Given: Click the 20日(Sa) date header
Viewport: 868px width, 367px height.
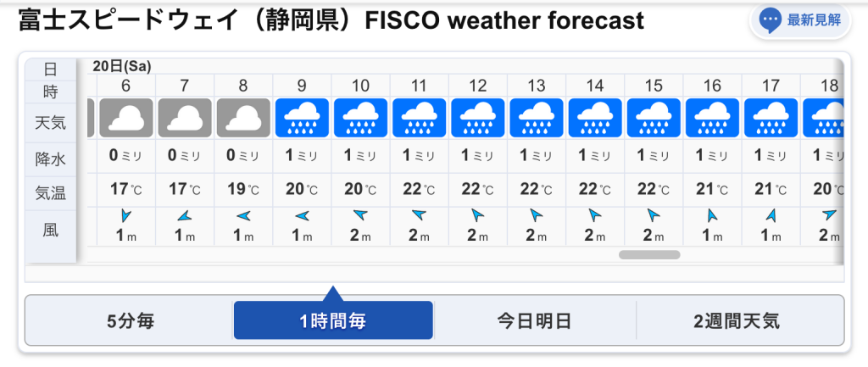Looking at the screenshot, I should tap(122, 66).
